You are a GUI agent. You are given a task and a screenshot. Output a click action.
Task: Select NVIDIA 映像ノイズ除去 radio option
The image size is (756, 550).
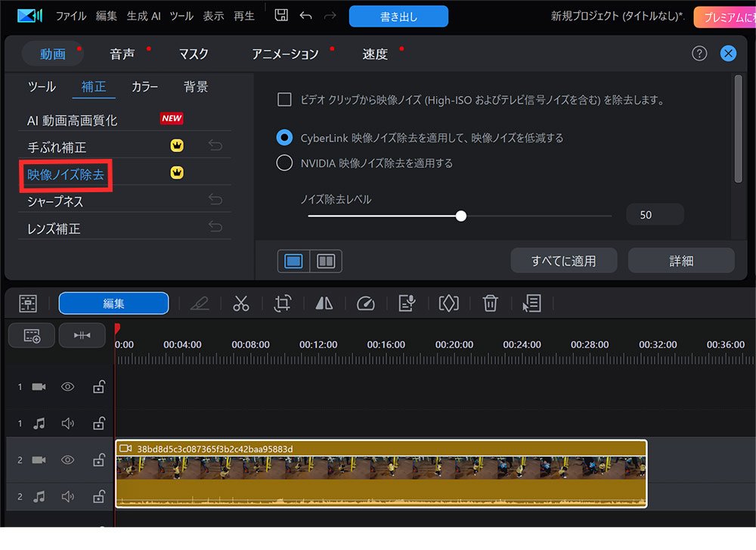284,163
